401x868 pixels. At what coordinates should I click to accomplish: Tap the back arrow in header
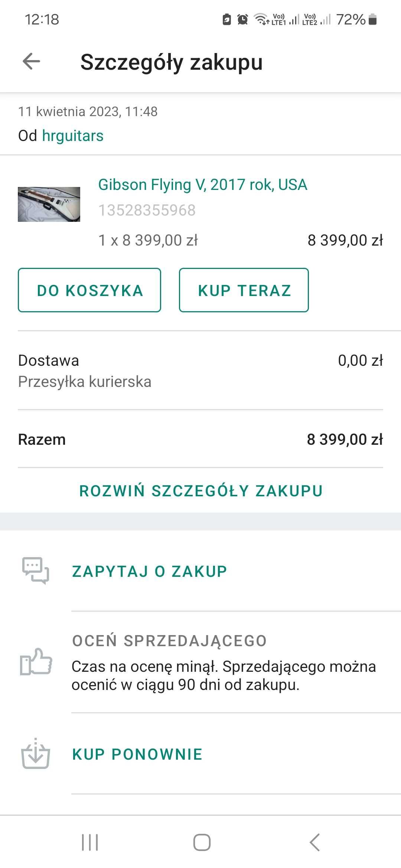pos(31,61)
